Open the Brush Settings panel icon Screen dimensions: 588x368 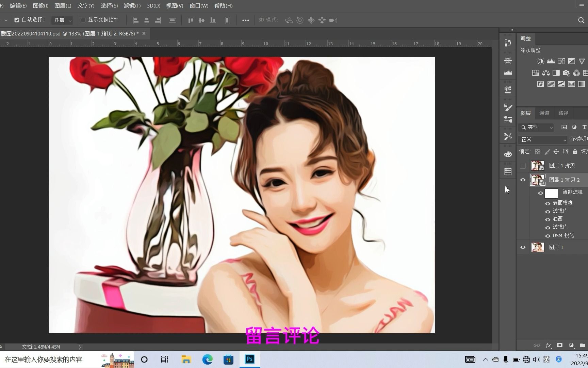(x=508, y=107)
